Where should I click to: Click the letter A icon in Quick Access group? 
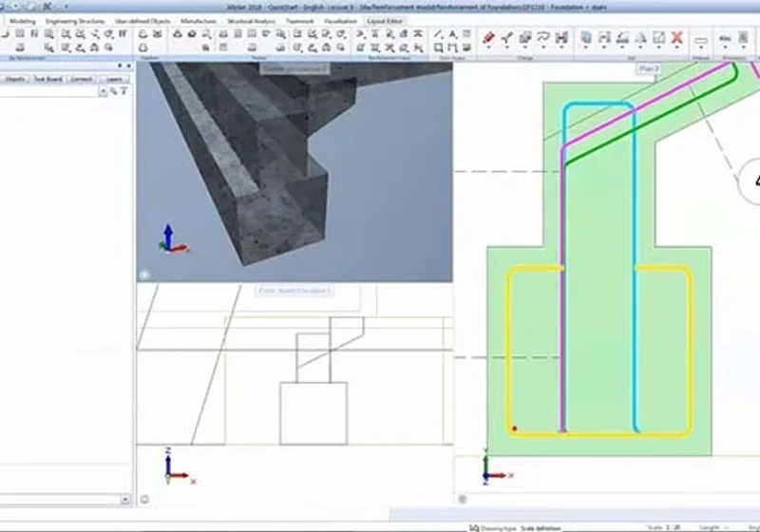point(452,34)
